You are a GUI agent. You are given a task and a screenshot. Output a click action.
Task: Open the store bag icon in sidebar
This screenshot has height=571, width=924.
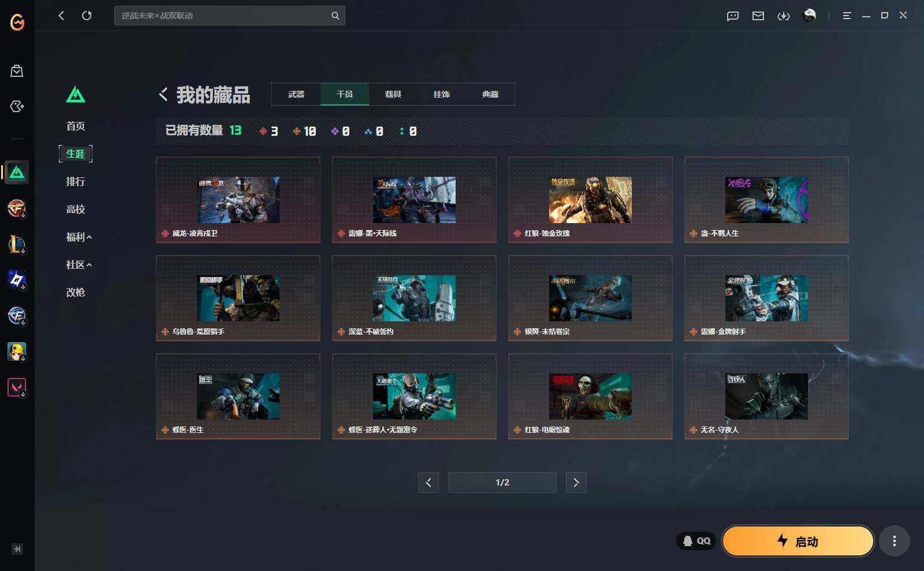pos(17,71)
